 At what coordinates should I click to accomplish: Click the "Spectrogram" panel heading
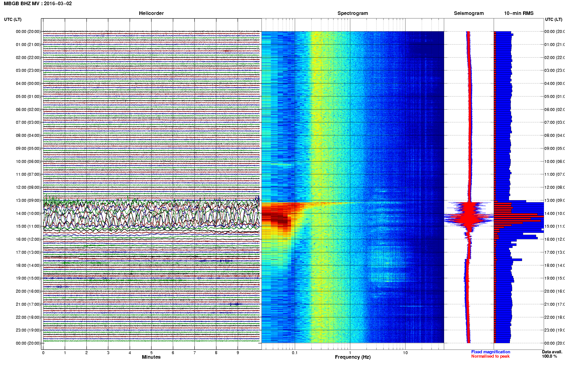[x=353, y=13]
